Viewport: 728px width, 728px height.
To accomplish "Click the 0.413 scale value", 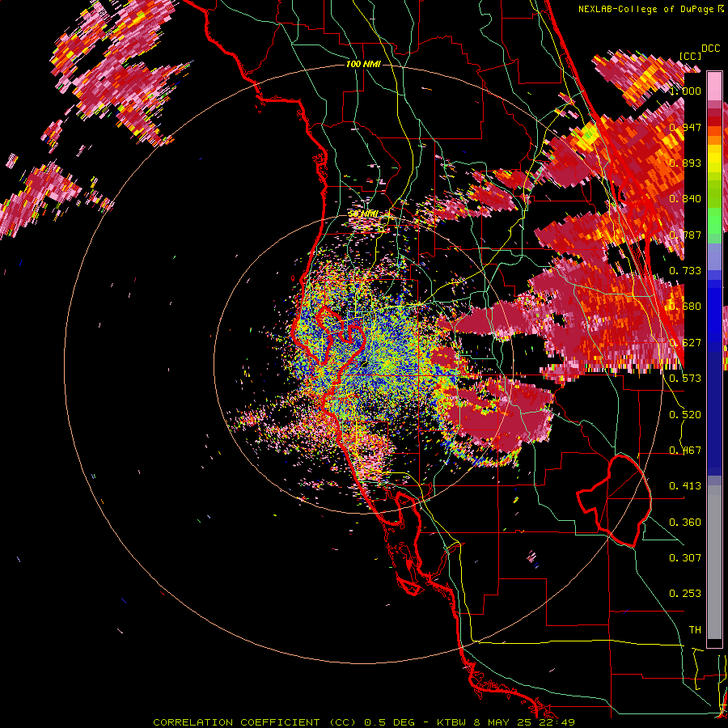I will coord(685,486).
